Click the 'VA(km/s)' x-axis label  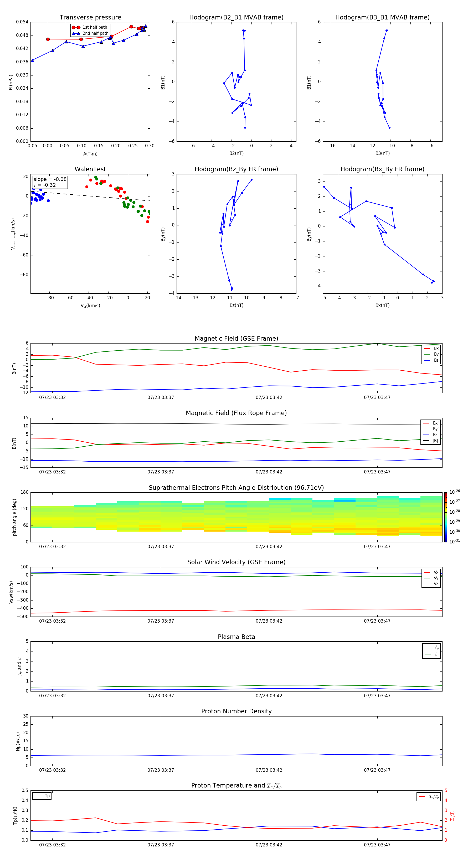[90, 306]
